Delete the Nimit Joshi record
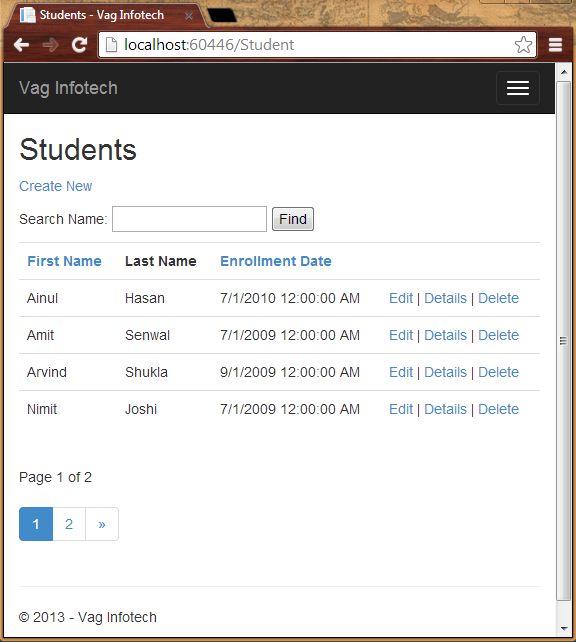Screen dimensions: 576x642 click(x=499, y=409)
